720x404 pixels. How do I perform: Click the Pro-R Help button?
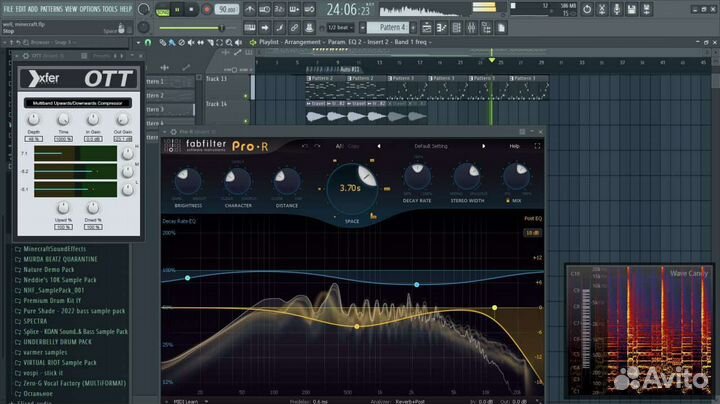coord(514,146)
